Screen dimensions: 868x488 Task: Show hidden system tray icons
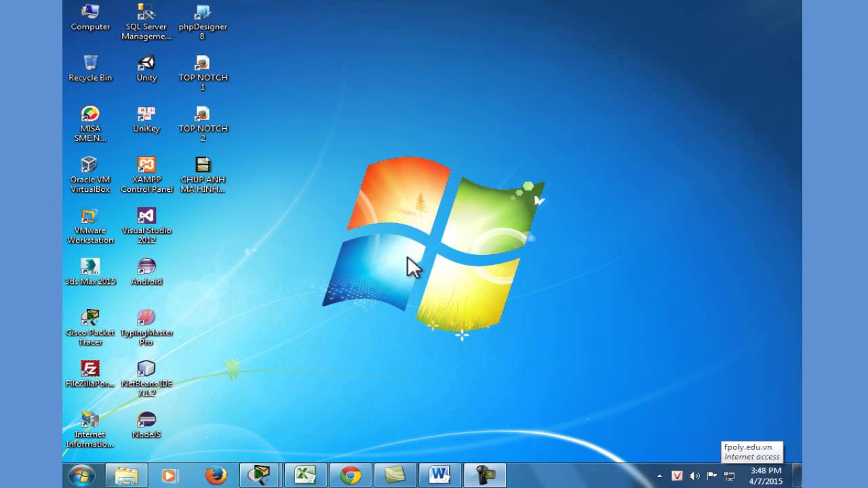tap(659, 476)
